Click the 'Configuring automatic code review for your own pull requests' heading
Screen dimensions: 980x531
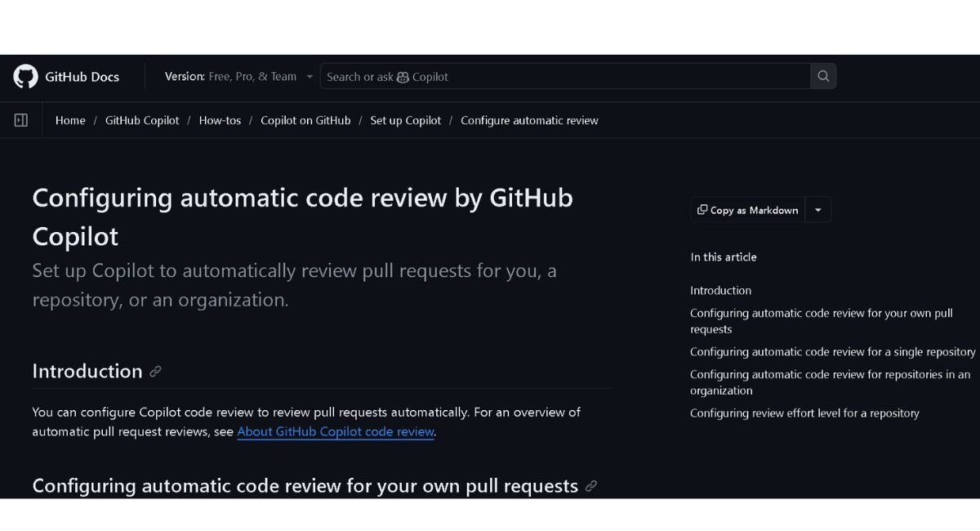point(305,485)
